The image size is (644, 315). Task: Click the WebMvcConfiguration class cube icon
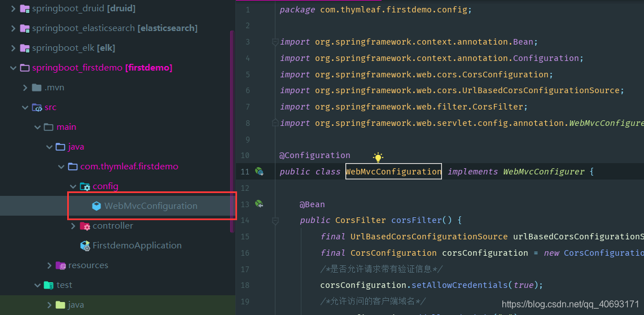click(97, 206)
